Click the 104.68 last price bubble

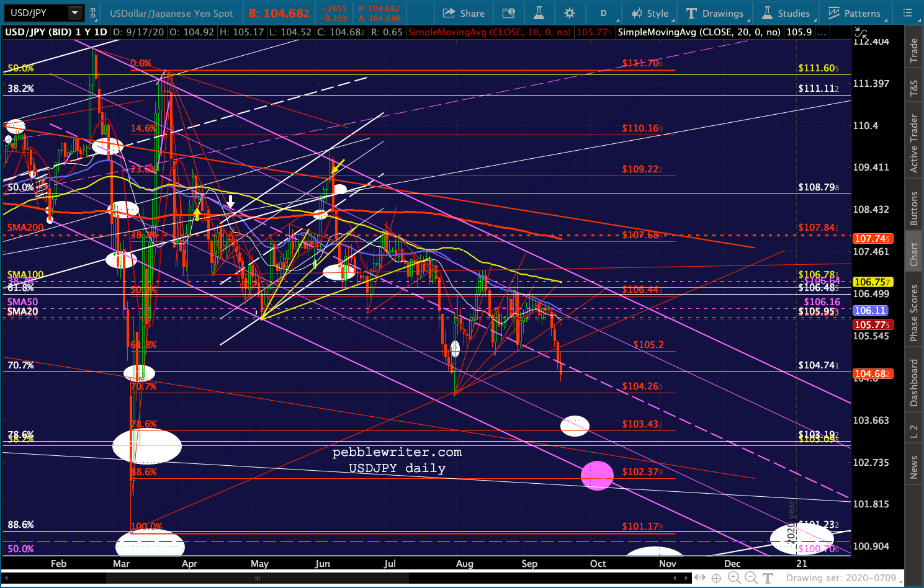click(873, 374)
